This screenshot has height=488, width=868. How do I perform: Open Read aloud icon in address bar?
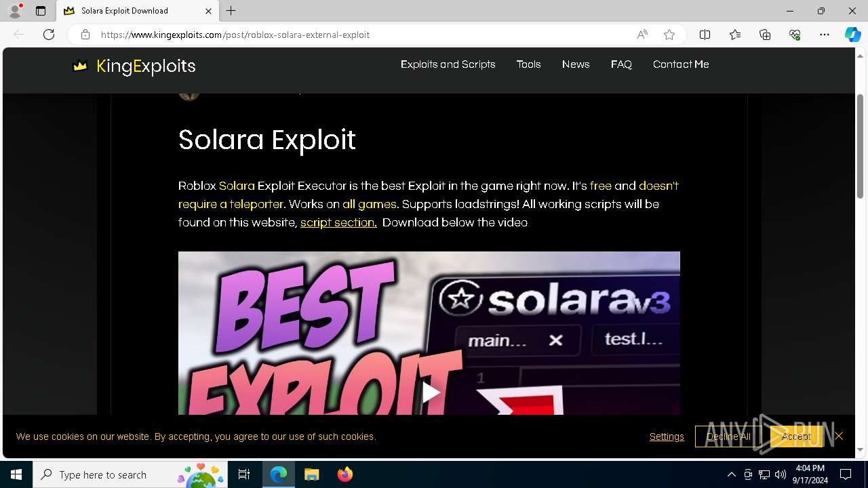coord(642,35)
